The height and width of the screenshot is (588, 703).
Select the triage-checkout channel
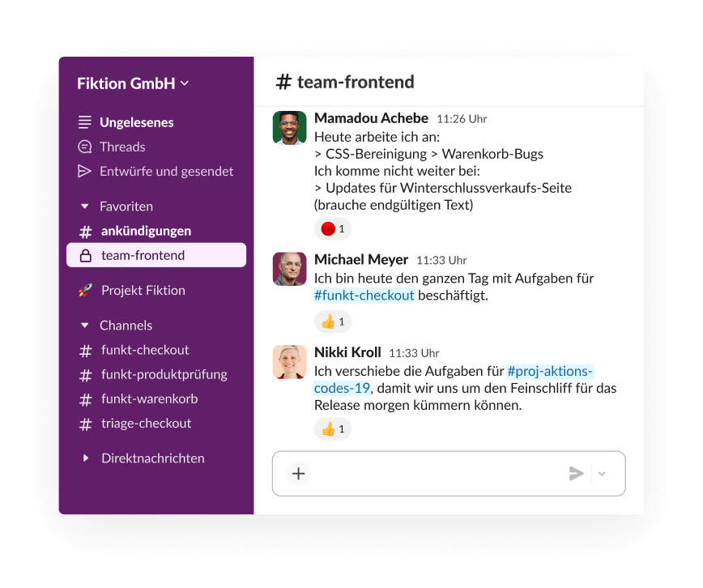click(146, 423)
